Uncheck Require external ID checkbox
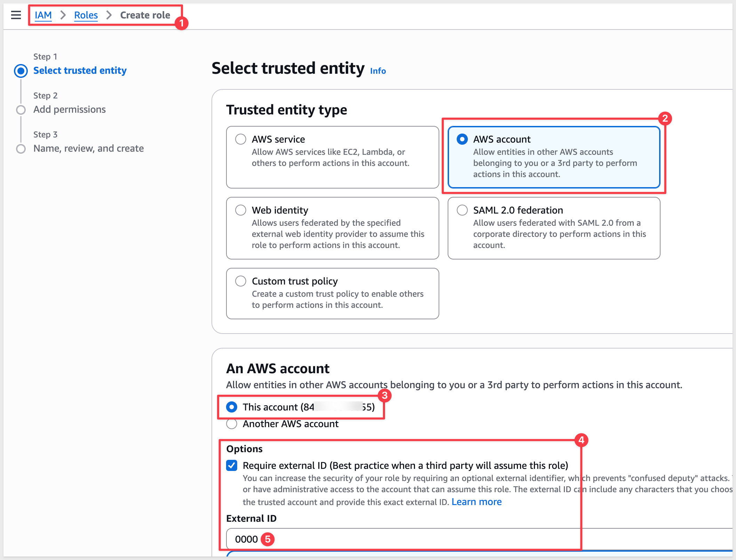736x560 pixels. click(x=232, y=465)
